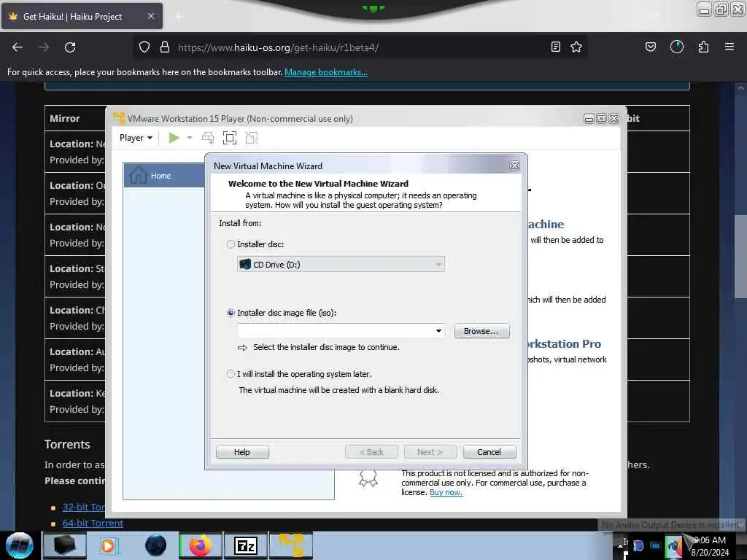
Task: Click the green power on play icon
Action: pyautogui.click(x=174, y=138)
